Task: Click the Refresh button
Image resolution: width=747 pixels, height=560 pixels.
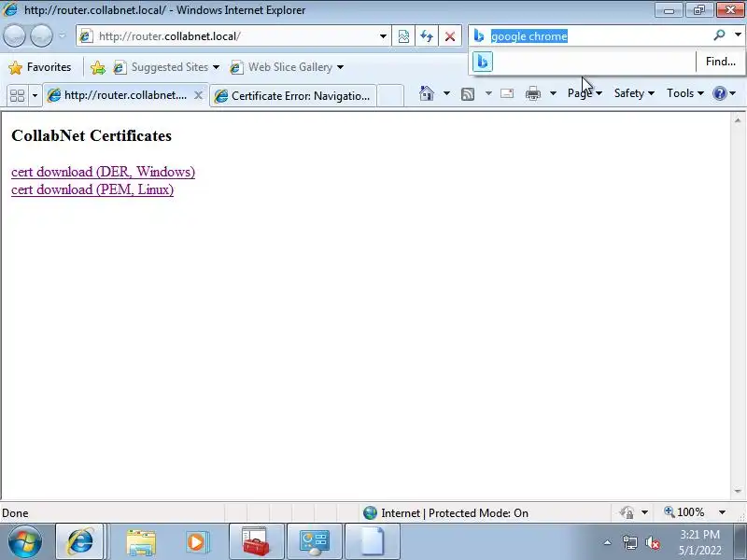Action: pyautogui.click(x=427, y=36)
